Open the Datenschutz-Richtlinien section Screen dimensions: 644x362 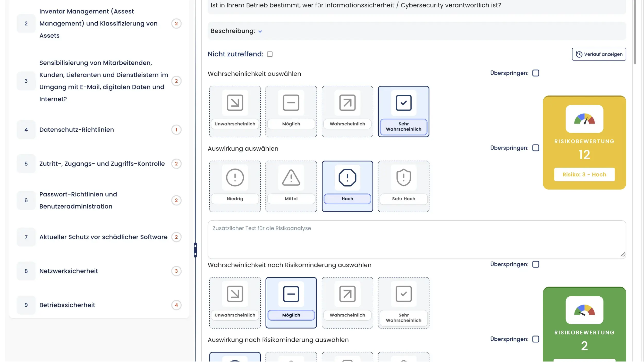77,130
